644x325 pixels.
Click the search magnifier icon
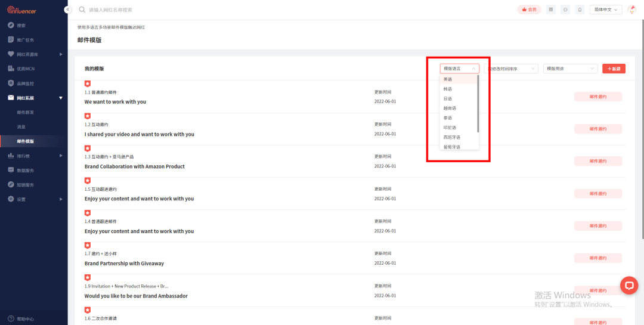[82, 10]
